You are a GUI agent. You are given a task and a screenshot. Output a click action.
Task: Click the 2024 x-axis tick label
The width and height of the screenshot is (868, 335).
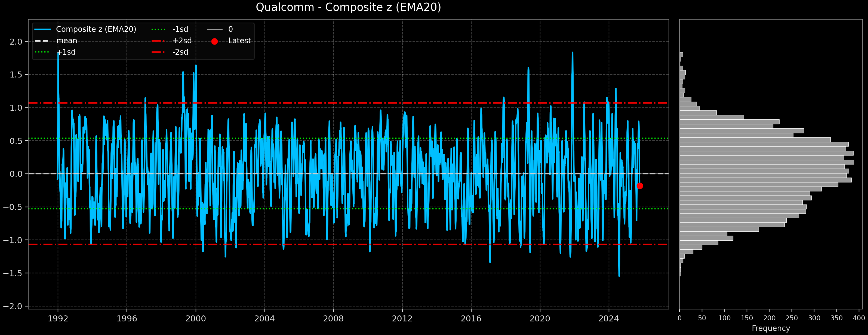608,318
